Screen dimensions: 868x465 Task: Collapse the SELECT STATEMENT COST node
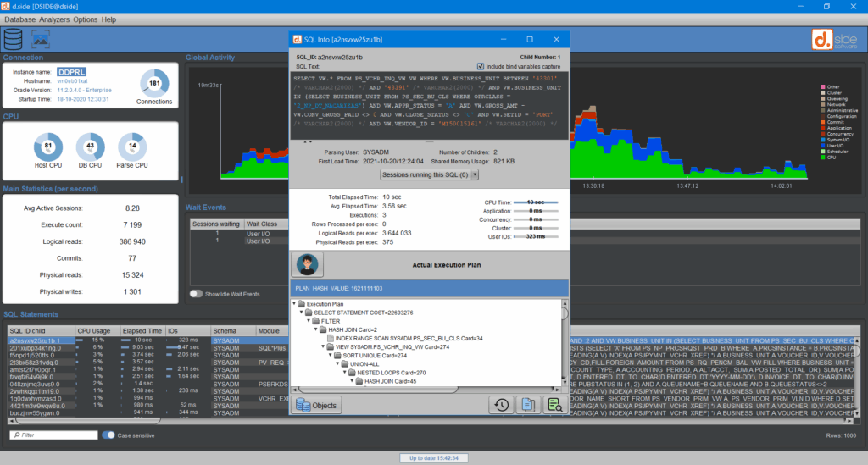tap(302, 313)
